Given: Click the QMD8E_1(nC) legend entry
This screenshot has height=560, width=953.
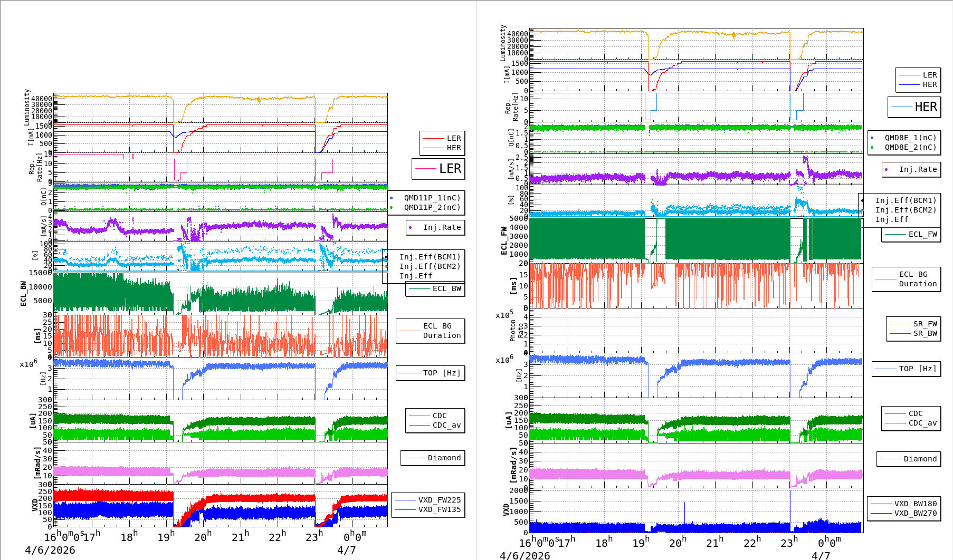Looking at the screenshot, I should 910,138.
